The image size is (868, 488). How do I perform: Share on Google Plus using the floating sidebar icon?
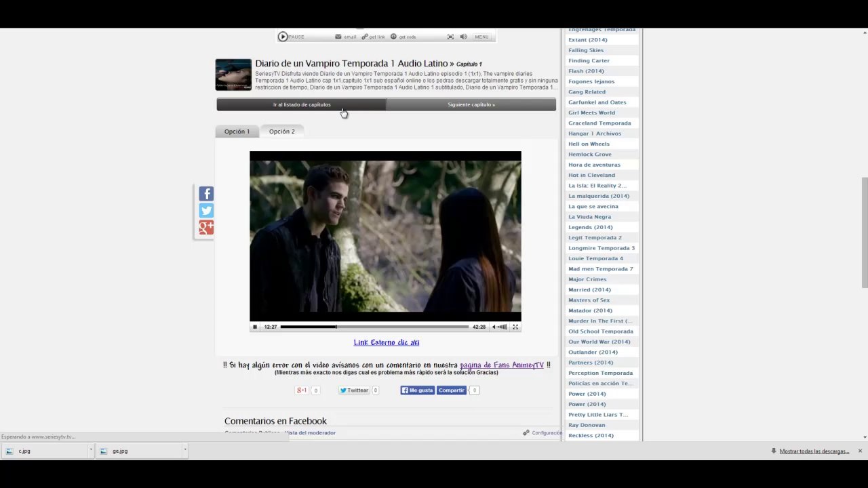[x=206, y=228]
